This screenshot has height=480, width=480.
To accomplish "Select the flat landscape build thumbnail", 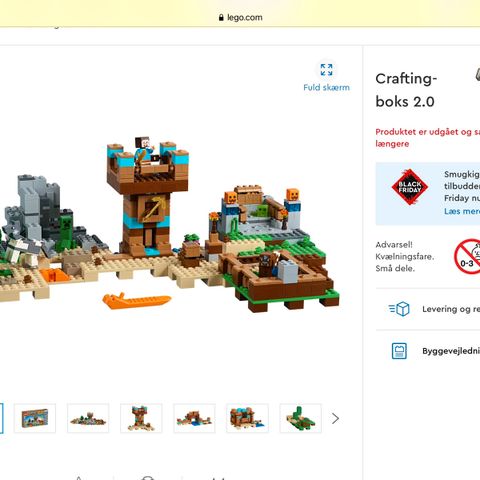I will click(x=88, y=418).
